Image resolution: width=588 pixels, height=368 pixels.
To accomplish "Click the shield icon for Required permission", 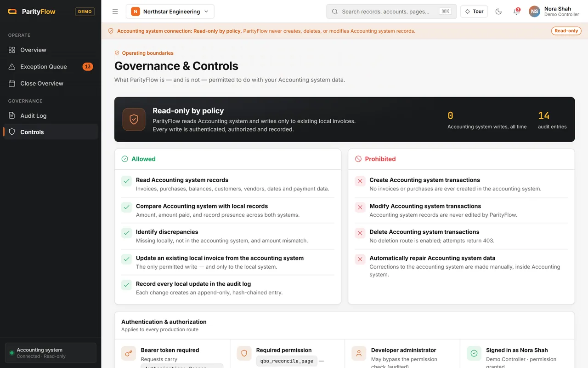I will pyautogui.click(x=244, y=353).
